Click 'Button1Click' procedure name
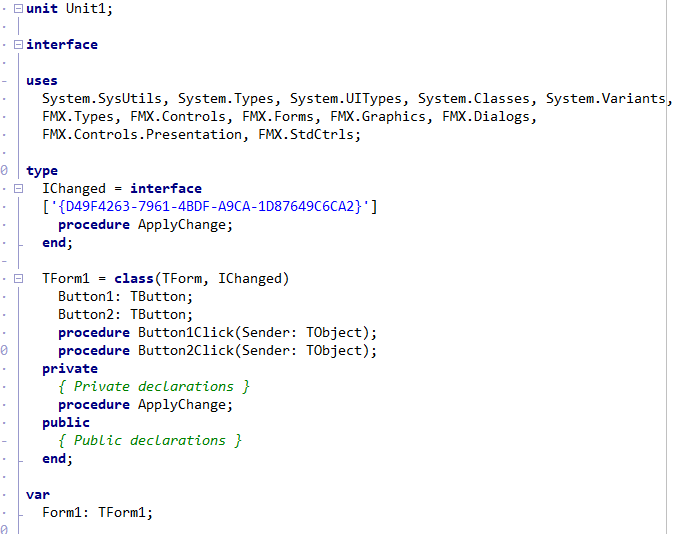Screen dimensions: 683x534 [x=186, y=333]
